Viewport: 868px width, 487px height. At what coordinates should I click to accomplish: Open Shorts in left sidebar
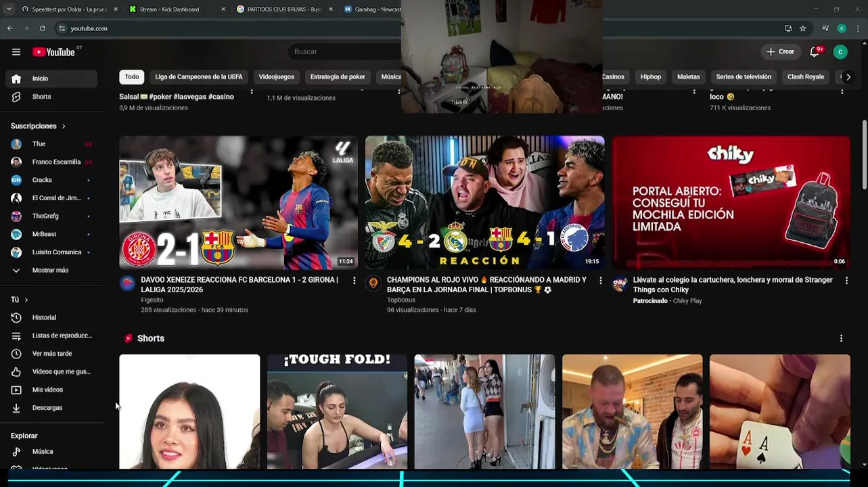click(51, 97)
